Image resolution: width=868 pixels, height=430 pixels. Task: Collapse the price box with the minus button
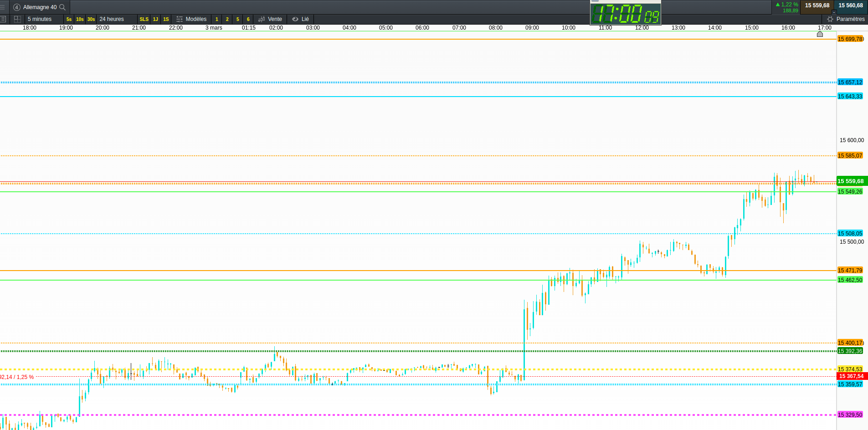(x=834, y=12)
